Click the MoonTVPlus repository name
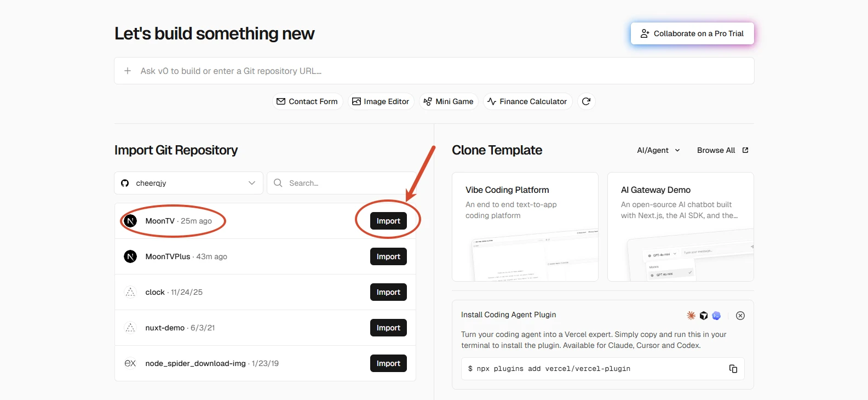Screen dimensions: 868x400 [x=168, y=256]
